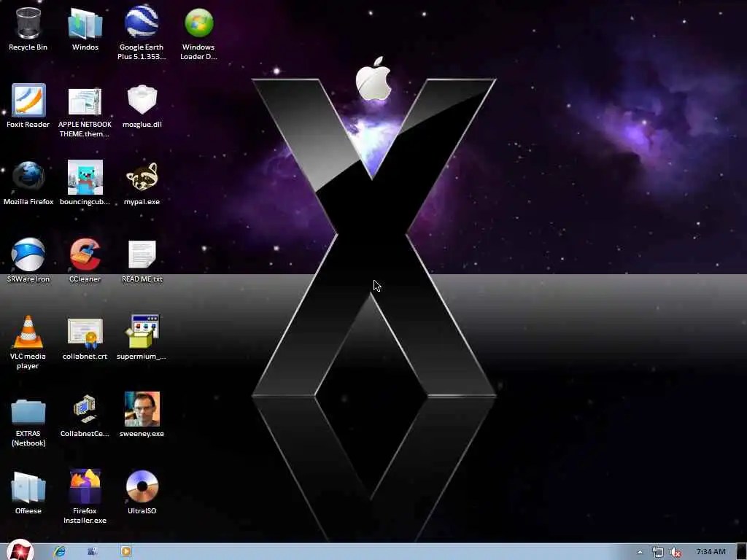Launch Windows Media Player from the taskbar
This screenshot has height=560, width=747.
click(125, 551)
